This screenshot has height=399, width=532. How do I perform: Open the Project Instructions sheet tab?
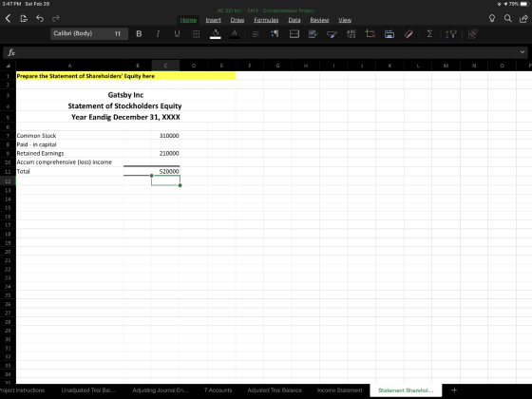pos(23,390)
